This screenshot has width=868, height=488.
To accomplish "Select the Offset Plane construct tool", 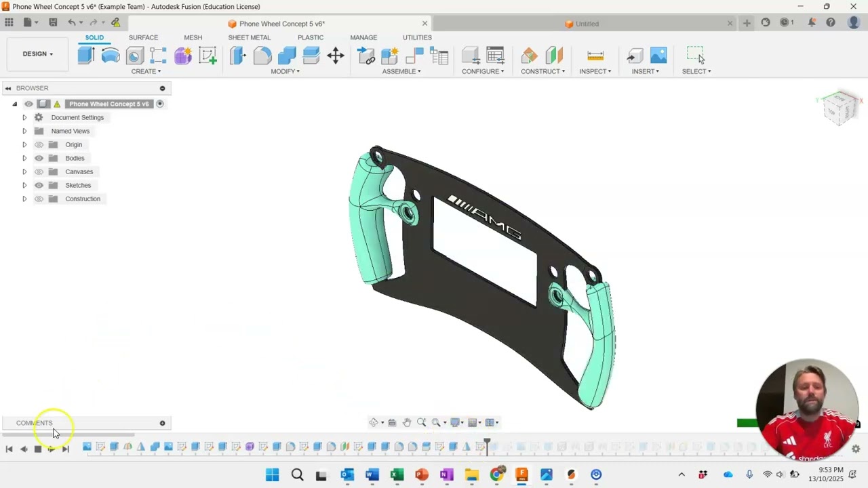I will (530, 56).
